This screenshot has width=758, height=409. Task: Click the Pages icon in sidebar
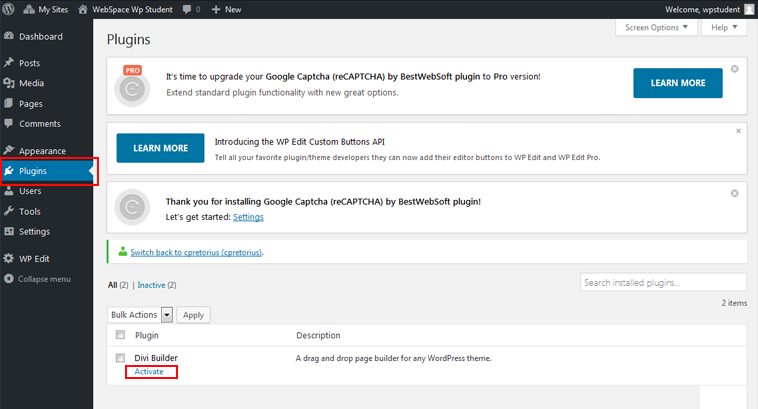9,103
